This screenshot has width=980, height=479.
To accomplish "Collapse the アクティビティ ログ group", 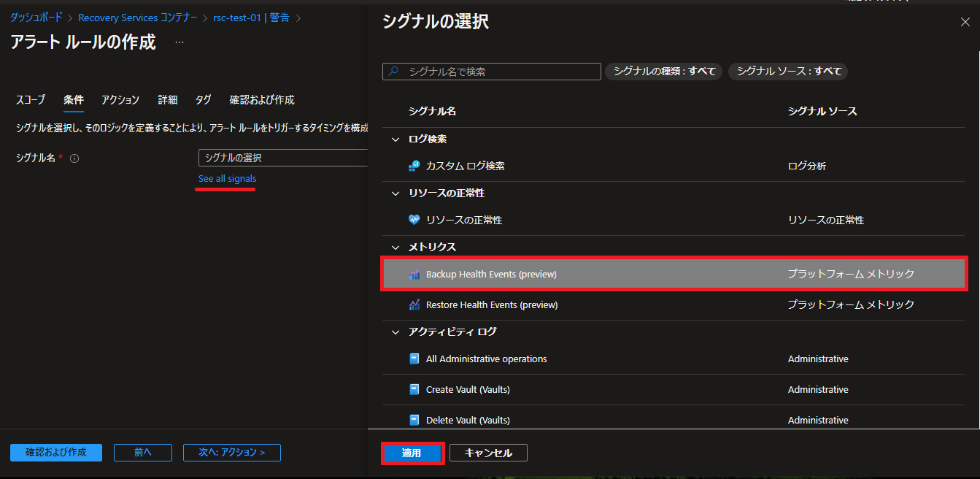I will point(396,332).
